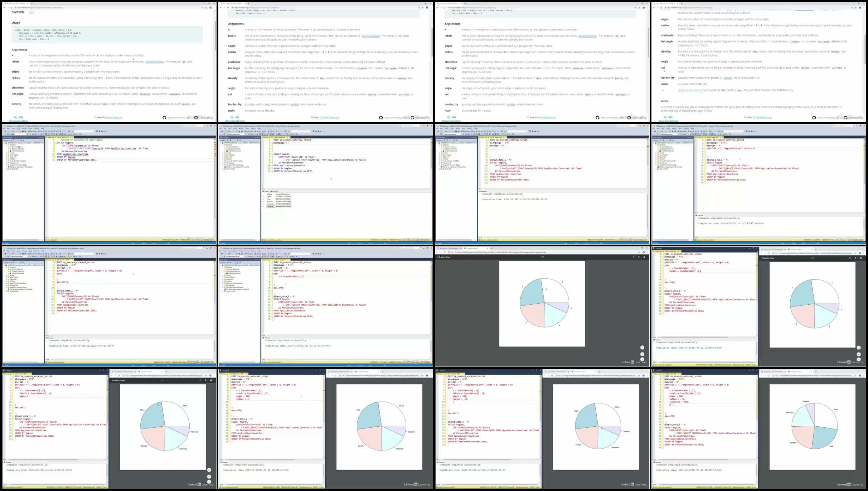
Task: Expand Replication node in '-- Percent' comment frame
Action: tap(6, 157)
